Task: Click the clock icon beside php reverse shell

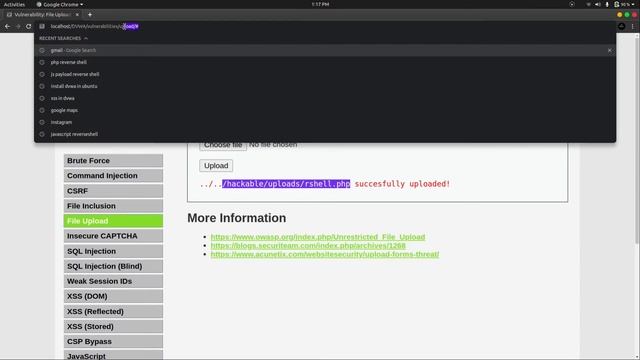Action: [42, 62]
